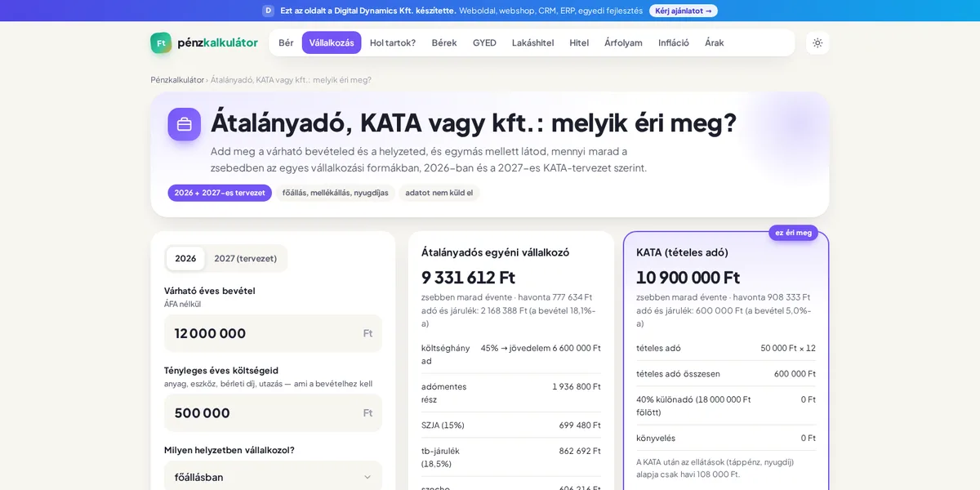Click the költséghányad row label
This screenshot has width=980, height=490.
pos(446,354)
